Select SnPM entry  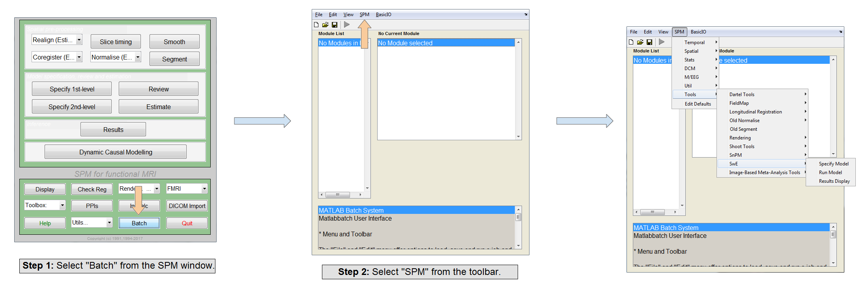763,155
